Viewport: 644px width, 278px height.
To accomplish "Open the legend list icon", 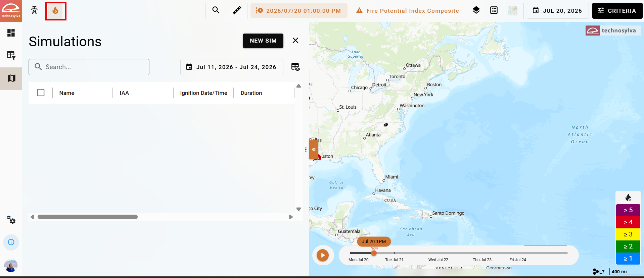I will pyautogui.click(x=494, y=10).
